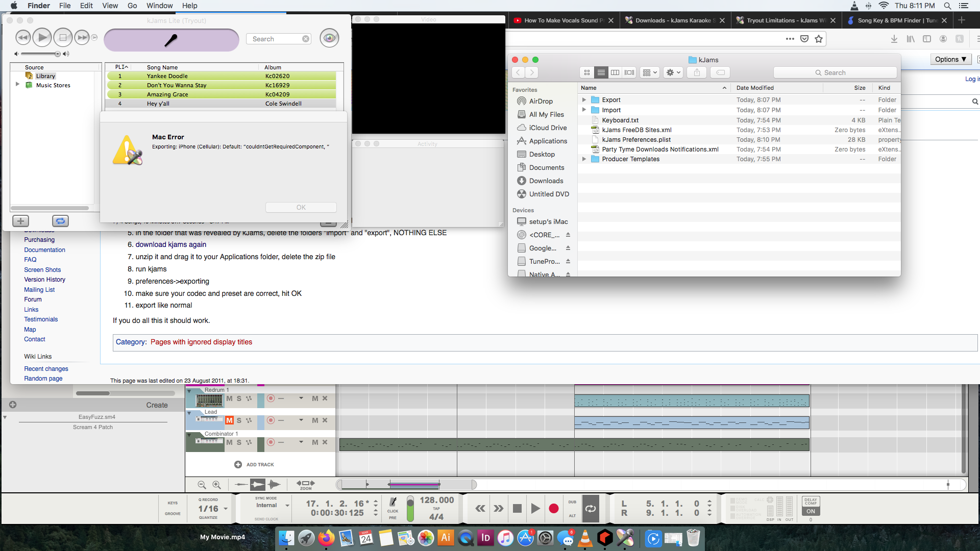This screenshot has width=980, height=551.
Task: Open the Sync Mode Internal dropdown
Action: click(x=287, y=506)
